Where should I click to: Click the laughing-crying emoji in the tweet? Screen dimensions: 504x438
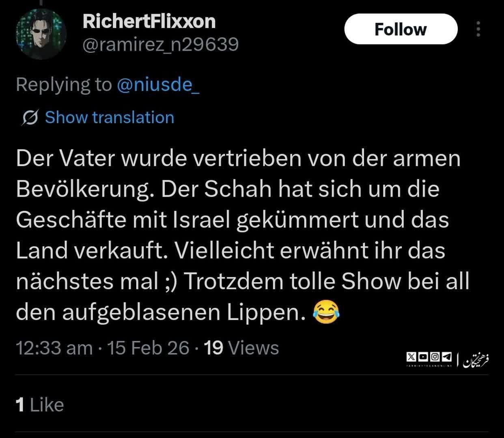coord(326,312)
